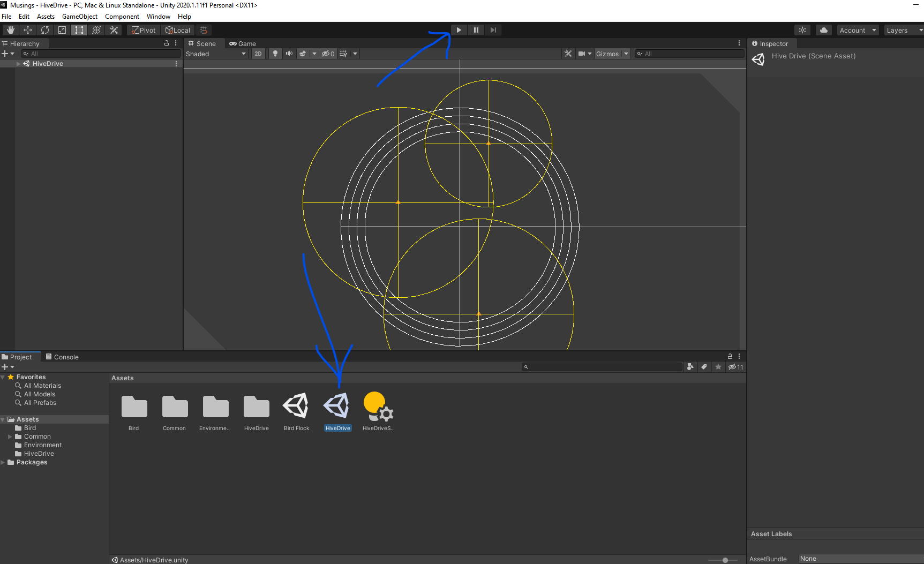The height and width of the screenshot is (564, 924).
Task: Open Collab sun icon
Action: [802, 30]
